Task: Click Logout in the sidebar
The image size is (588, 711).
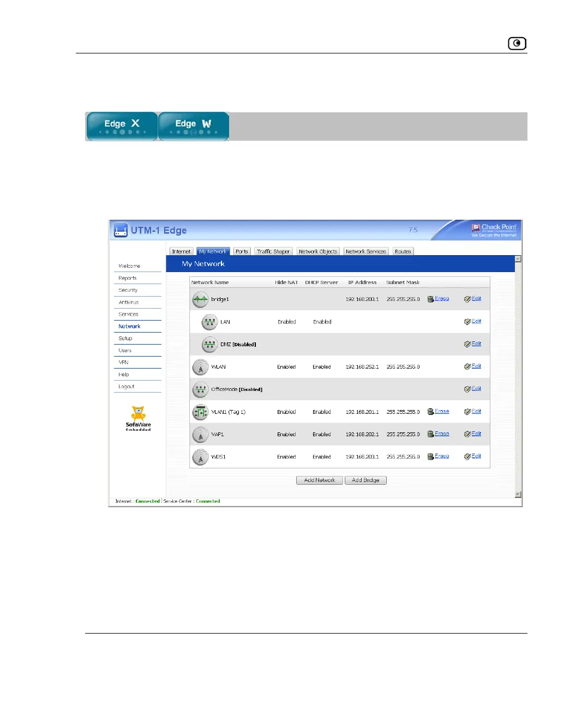Action: click(x=127, y=387)
